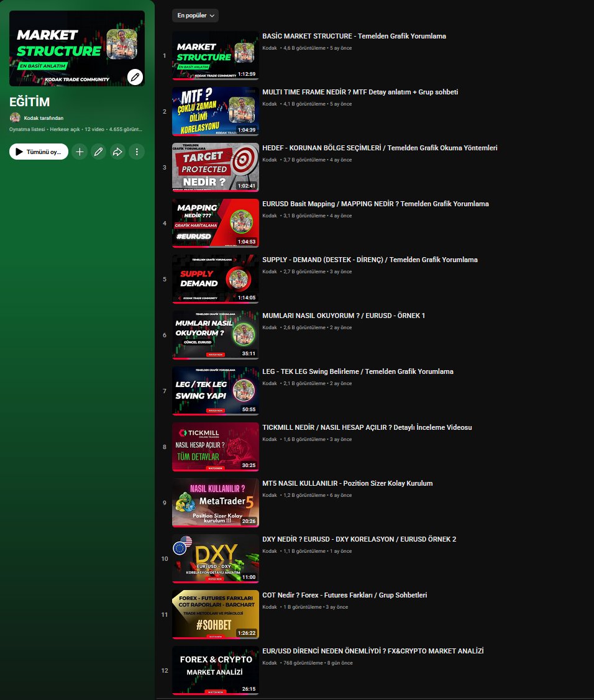Click the Leg / Tek Leg Swing Yapı thumbnail
Viewport: 594px width, 700px height.
pos(215,391)
